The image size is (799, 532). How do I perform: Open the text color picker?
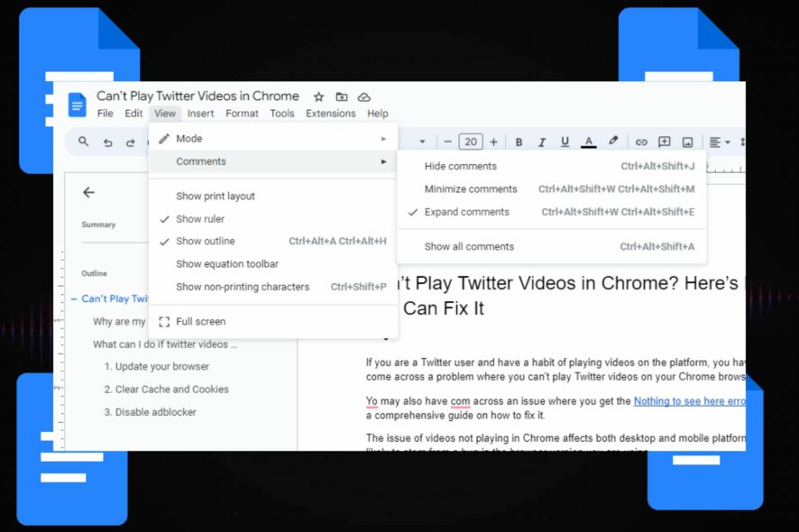pyautogui.click(x=589, y=142)
